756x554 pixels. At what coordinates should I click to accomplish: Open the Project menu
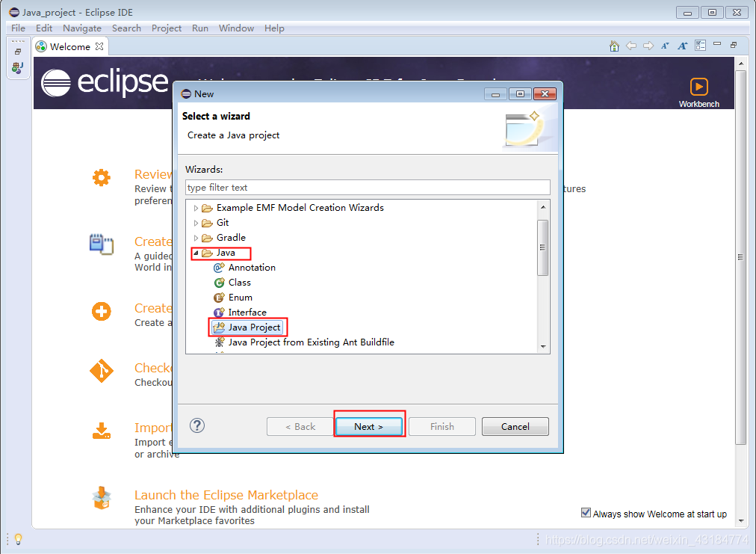[x=167, y=28]
